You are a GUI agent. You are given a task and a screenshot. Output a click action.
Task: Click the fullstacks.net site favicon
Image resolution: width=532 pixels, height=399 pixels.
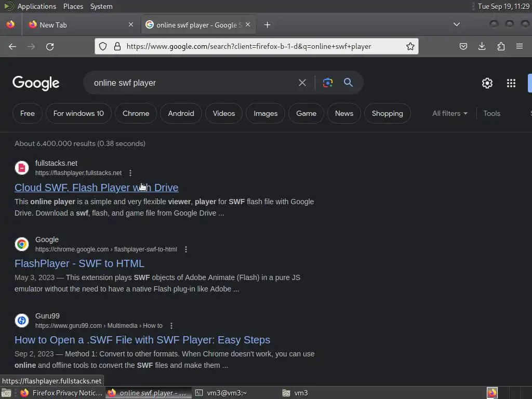22,168
